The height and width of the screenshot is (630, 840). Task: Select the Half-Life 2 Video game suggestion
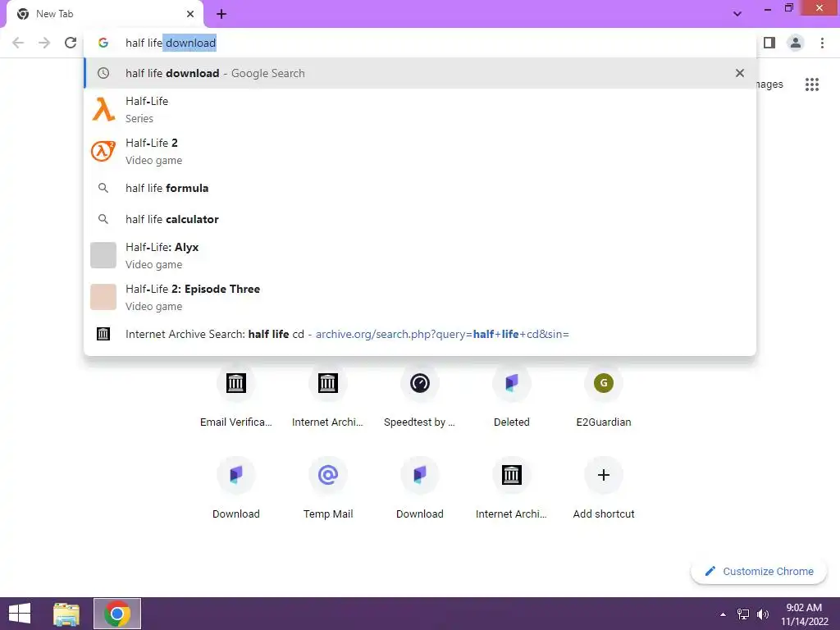(x=420, y=151)
